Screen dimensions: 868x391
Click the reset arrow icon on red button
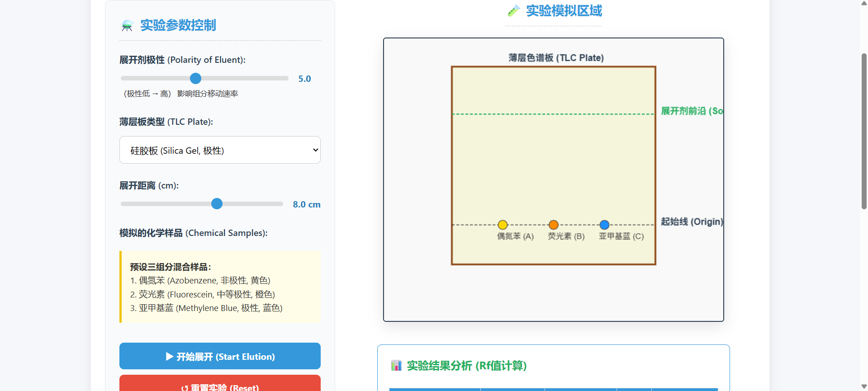coord(185,388)
